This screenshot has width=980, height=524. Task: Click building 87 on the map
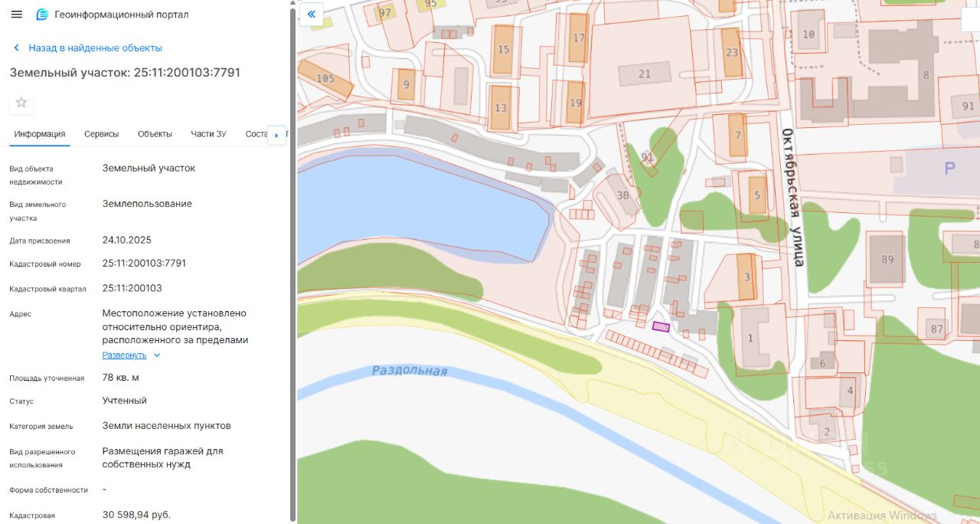936,329
